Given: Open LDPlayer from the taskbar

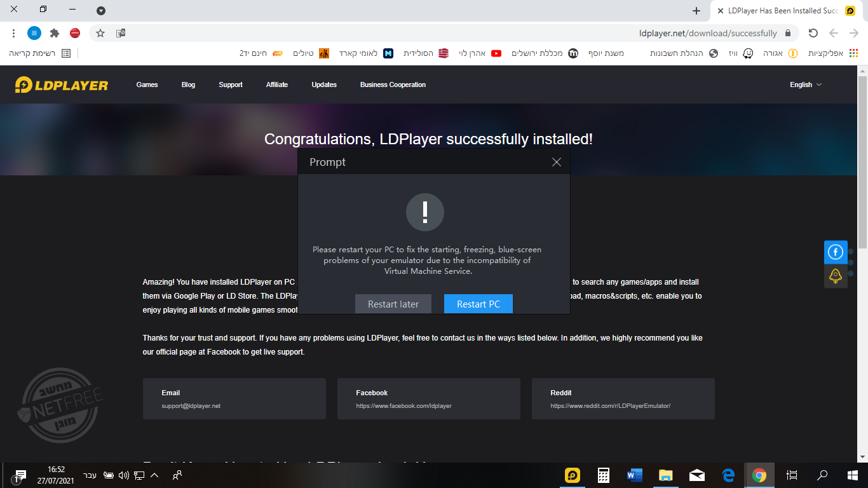Looking at the screenshot, I should (x=573, y=475).
